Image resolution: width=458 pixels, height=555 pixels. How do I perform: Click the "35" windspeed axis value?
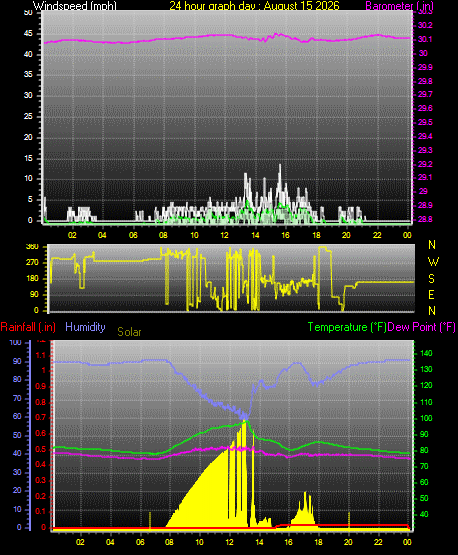pyautogui.click(x=28, y=75)
